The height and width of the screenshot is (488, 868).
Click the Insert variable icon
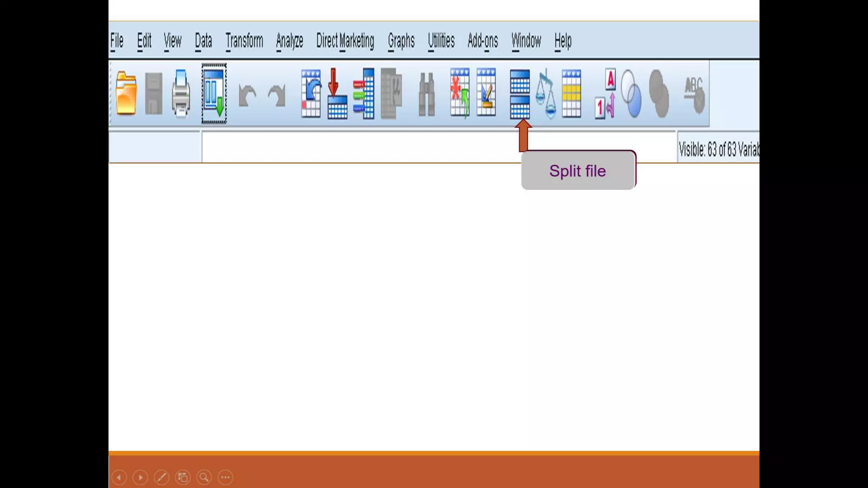click(x=486, y=93)
